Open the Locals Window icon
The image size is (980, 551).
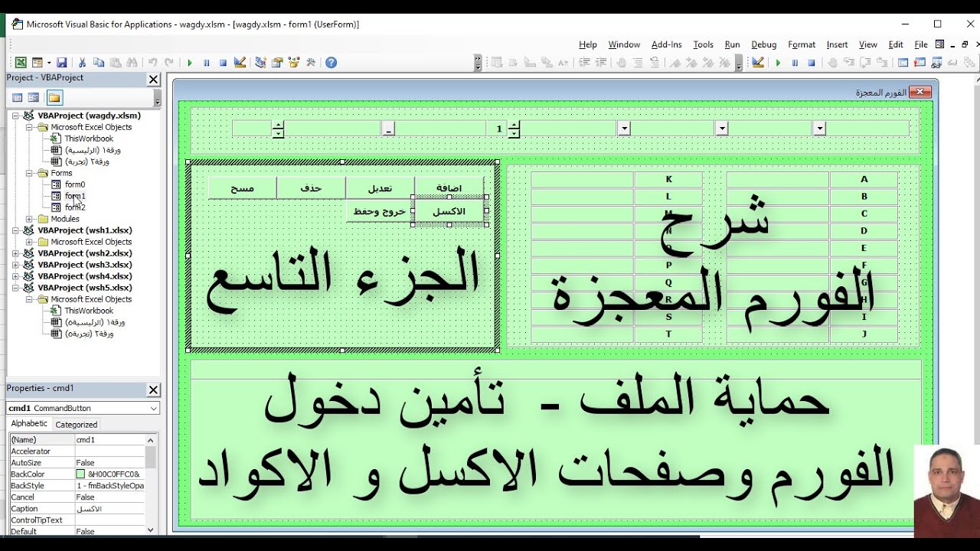point(903,63)
